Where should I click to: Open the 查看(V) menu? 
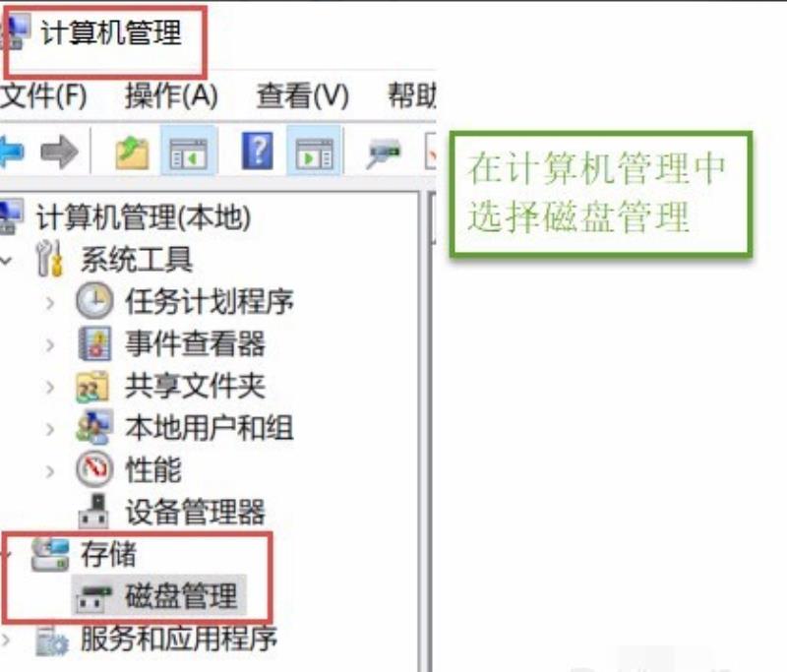click(x=302, y=95)
